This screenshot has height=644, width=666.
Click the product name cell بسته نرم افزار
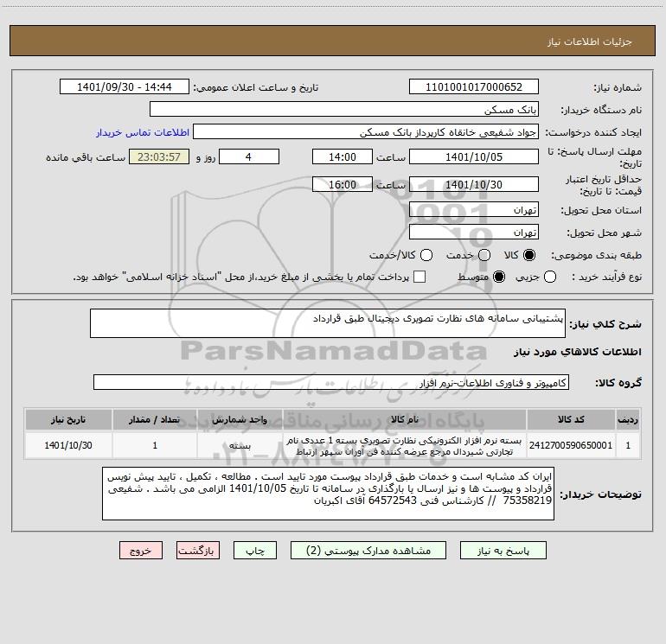[x=405, y=445]
